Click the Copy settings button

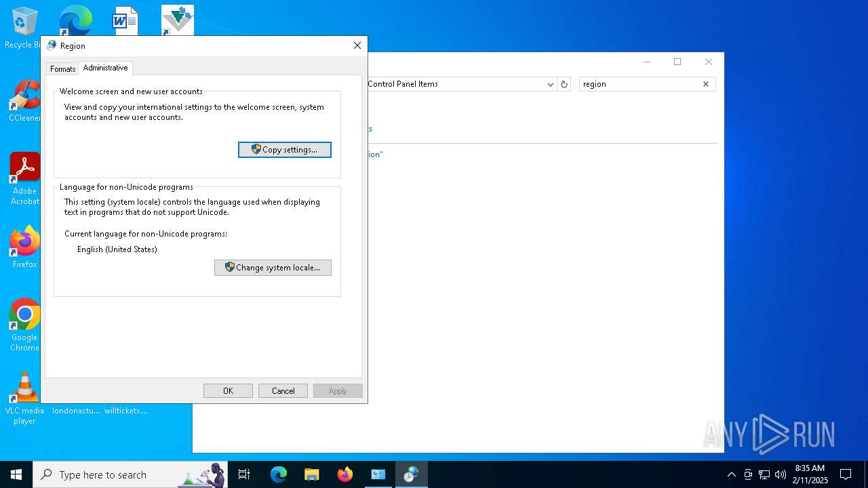285,149
